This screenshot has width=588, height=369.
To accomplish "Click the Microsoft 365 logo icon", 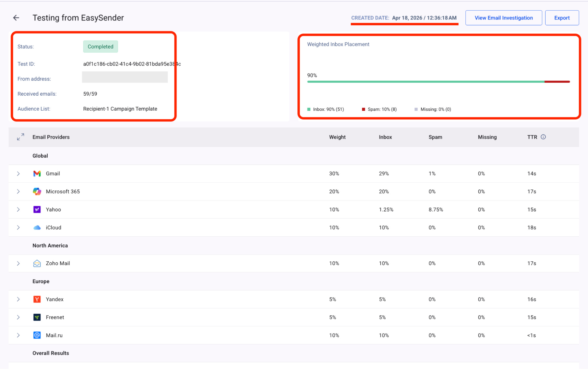I will pos(37,192).
